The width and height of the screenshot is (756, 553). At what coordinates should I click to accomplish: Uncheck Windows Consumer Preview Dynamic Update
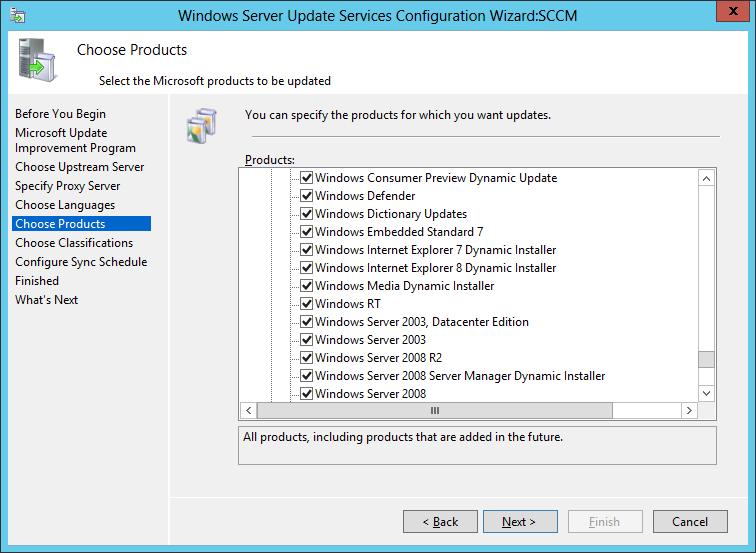(307, 178)
